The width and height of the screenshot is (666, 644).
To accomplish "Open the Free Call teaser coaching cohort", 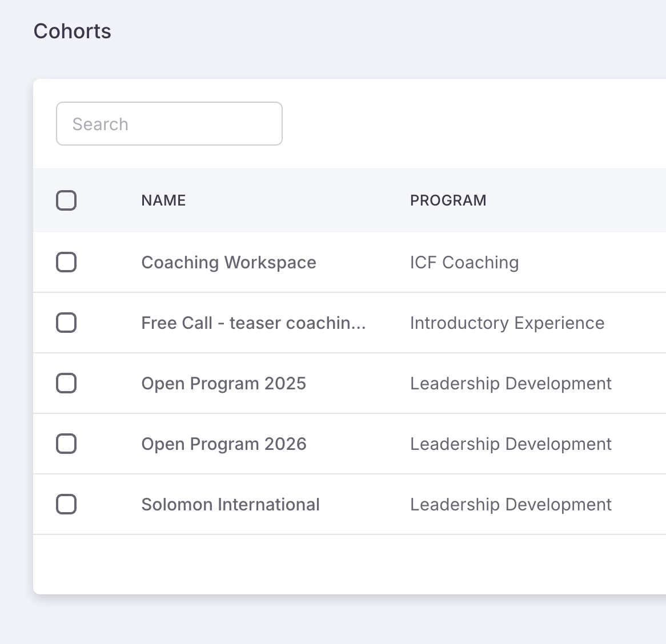I will pos(253,323).
